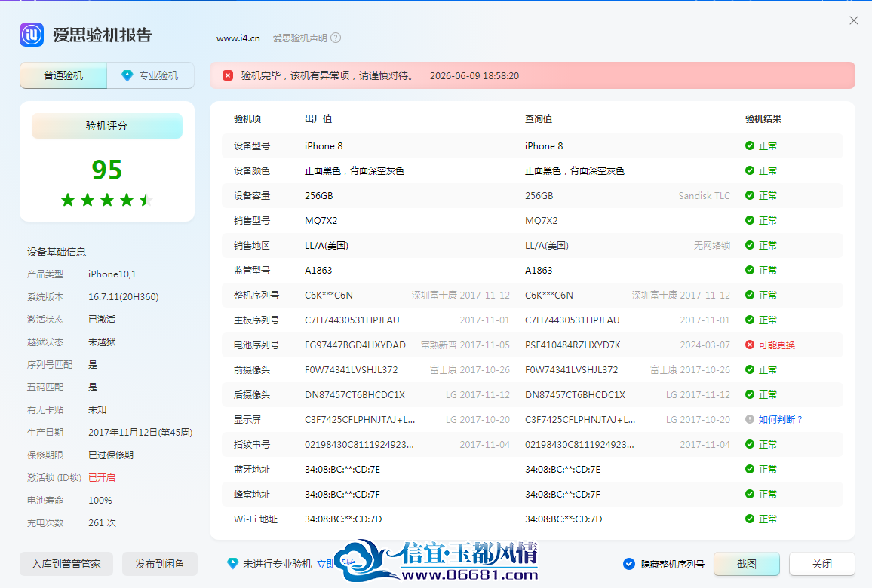Click the red error icon in alert banner
Screen dimensions: 872x588
[228, 75]
